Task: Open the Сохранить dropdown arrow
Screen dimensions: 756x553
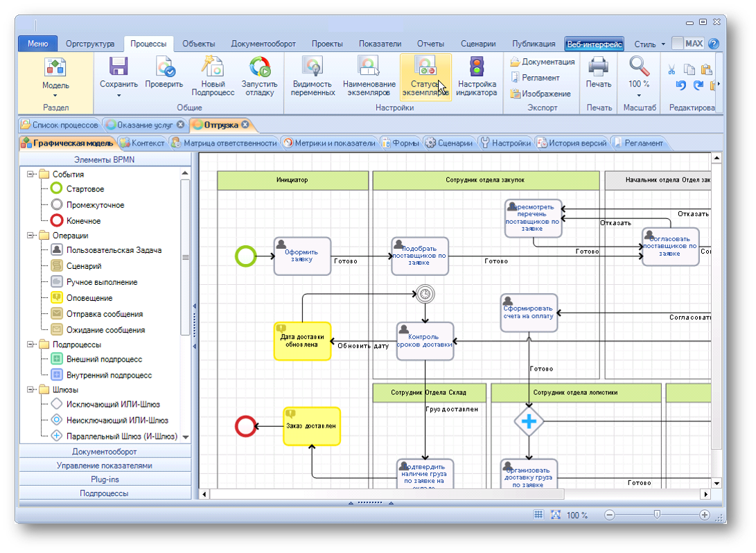Action: tap(118, 96)
